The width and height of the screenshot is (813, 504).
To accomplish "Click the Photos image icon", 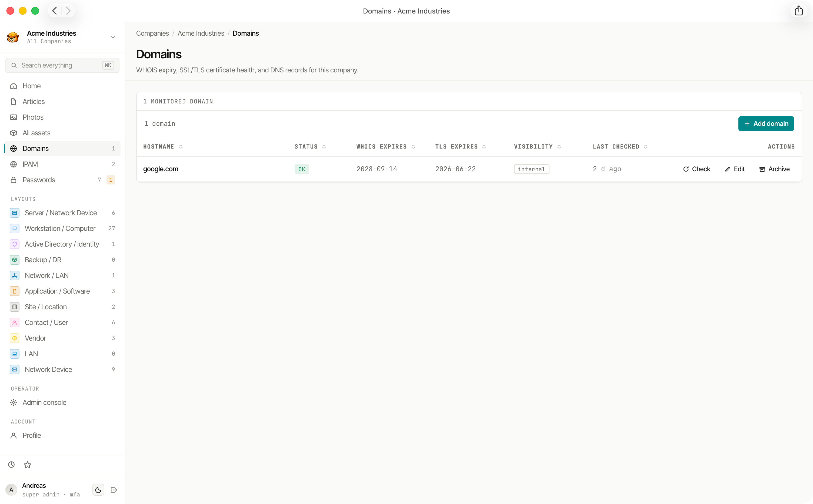I will click(14, 117).
